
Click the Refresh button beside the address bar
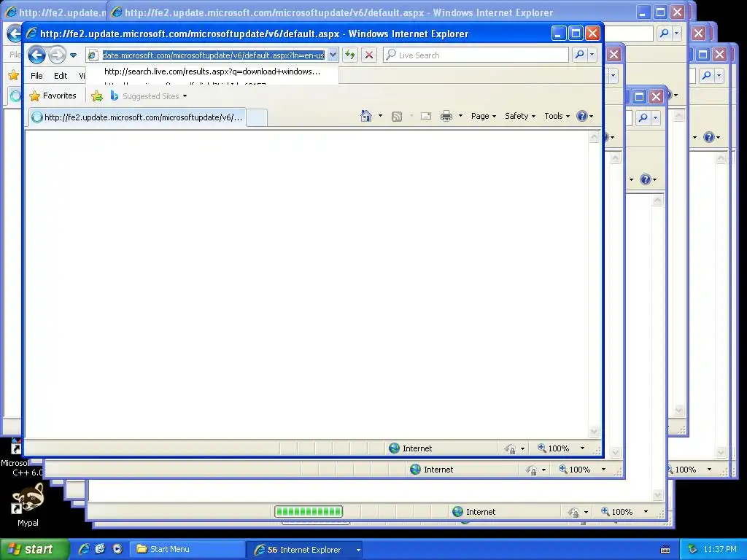tap(350, 55)
